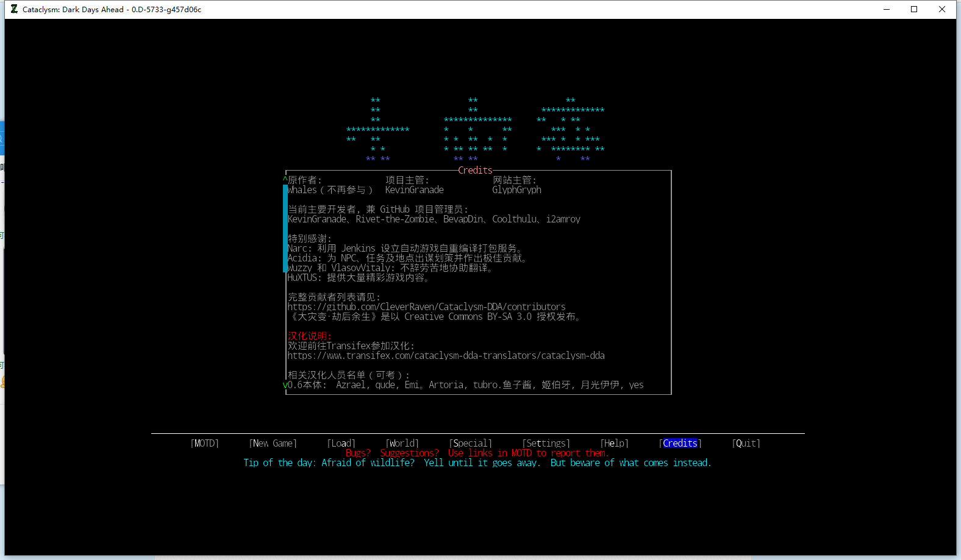Click KevinGranade under 项目主管
The image size is (961, 560).
pos(415,190)
